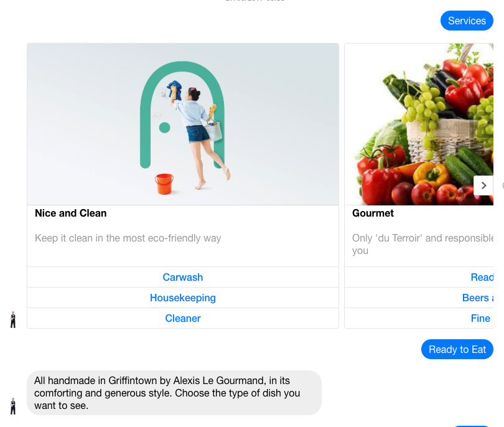Select the Carwash option
504x427 pixels.
(182, 277)
